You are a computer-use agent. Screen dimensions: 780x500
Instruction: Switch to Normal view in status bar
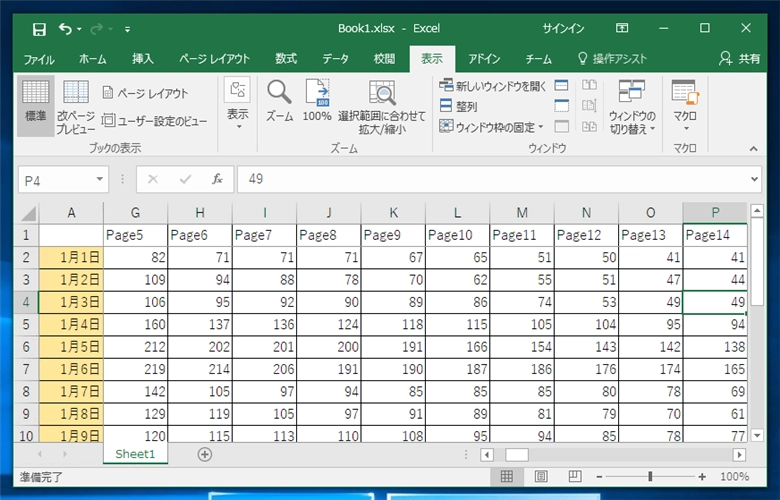[x=506, y=477]
